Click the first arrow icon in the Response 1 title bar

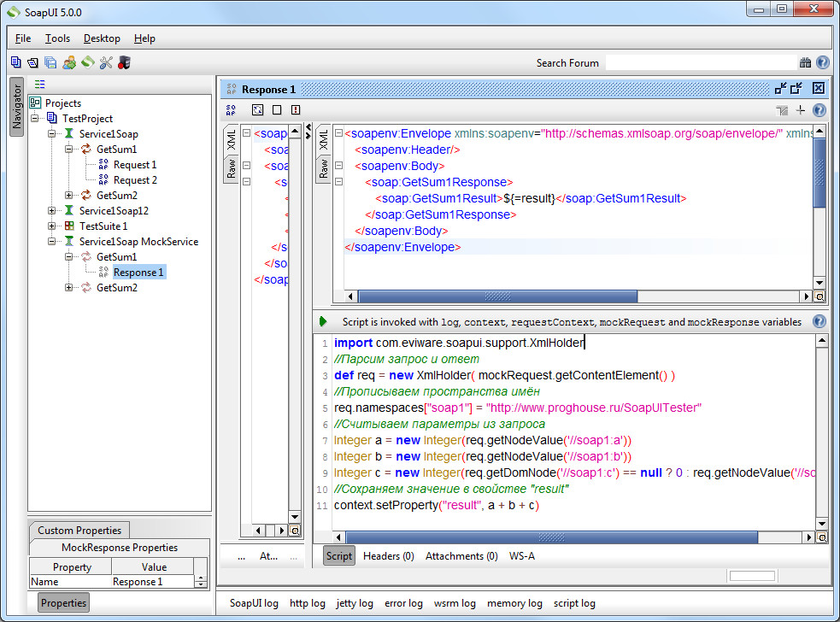point(781,88)
